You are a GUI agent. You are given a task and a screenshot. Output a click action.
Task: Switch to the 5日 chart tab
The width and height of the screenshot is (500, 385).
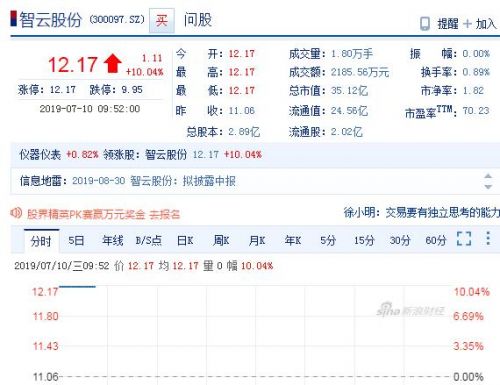click(x=76, y=240)
